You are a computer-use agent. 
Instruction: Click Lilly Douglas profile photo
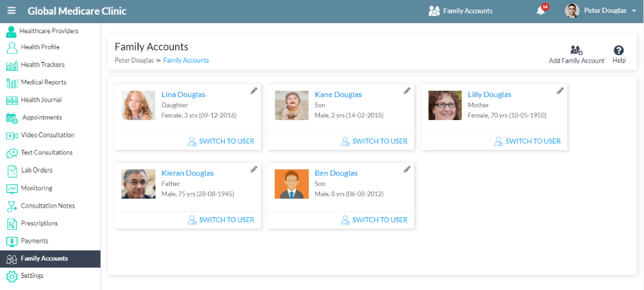[x=445, y=105]
